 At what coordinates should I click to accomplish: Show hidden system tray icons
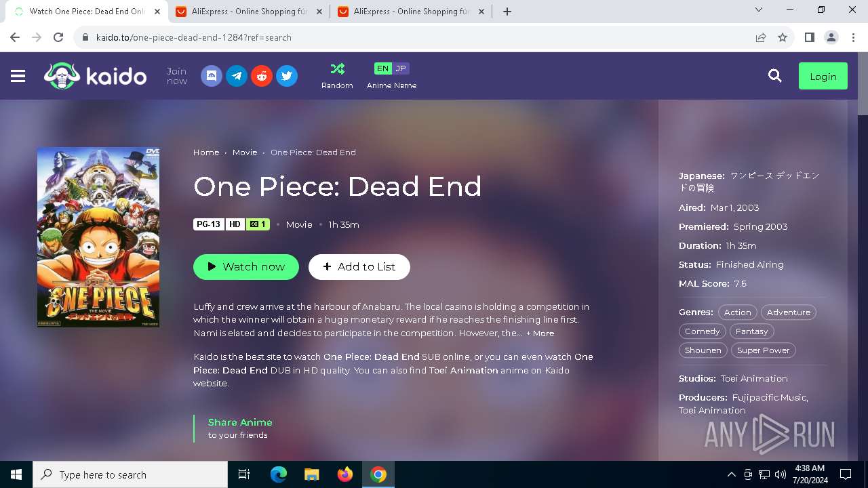coord(731,474)
